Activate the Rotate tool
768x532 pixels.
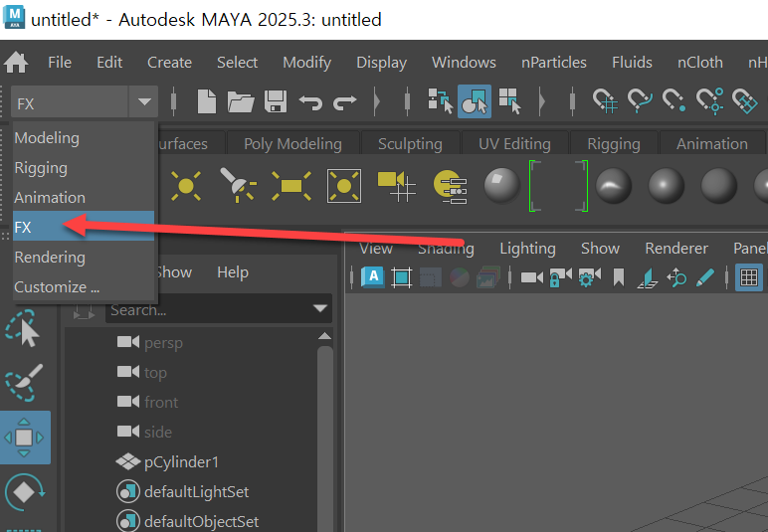(24, 492)
